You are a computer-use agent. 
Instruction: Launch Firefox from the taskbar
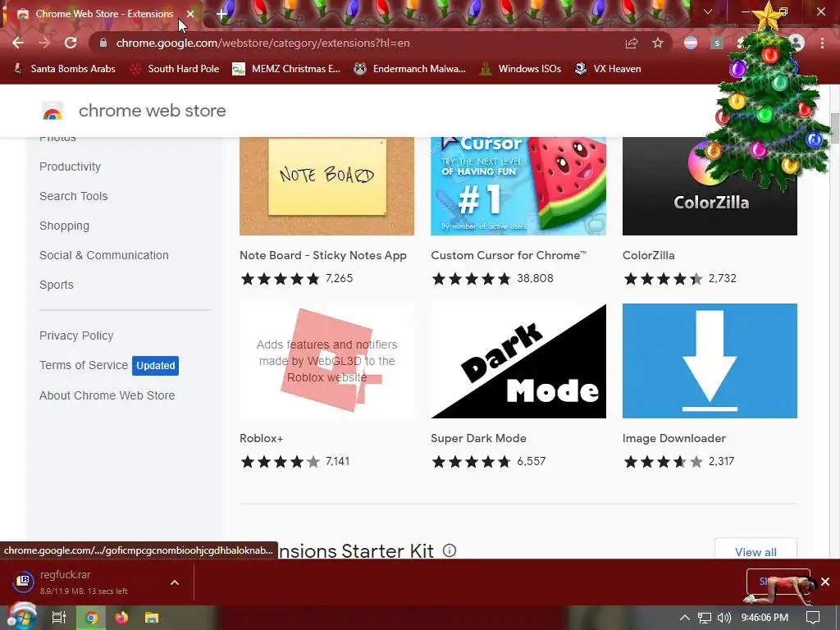pyautogui.click(x=121, y=618)
